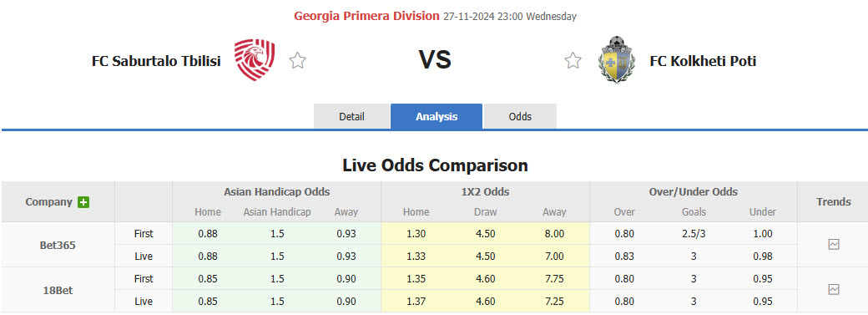The height and width of the screenshot is (315, 868).
Task: Add company with green plus icon
Action: (x=83, y=202)
